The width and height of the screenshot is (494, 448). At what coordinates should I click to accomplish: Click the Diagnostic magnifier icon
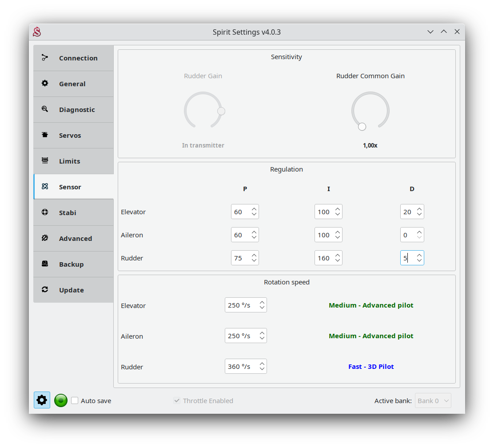(44, 109)
